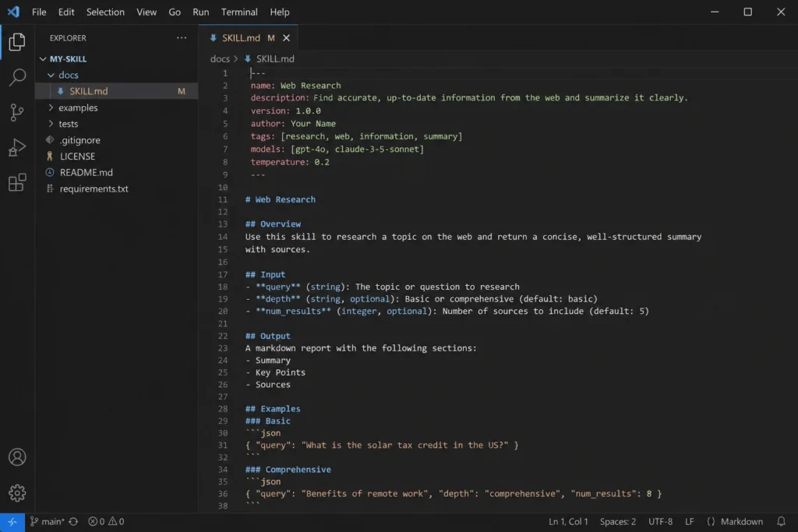This screenshot has width=798, height=532.
Task: Click the modified M badge on SKILL.md row
Action: point(181,92)
